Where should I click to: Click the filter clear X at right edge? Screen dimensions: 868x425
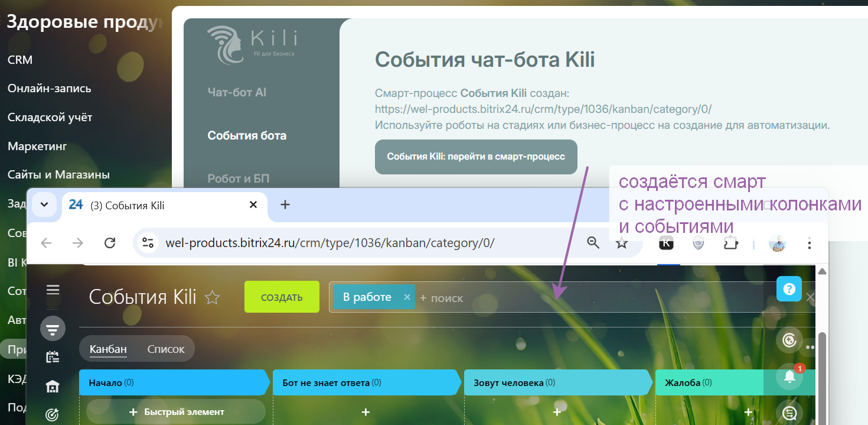coord(810,297)
